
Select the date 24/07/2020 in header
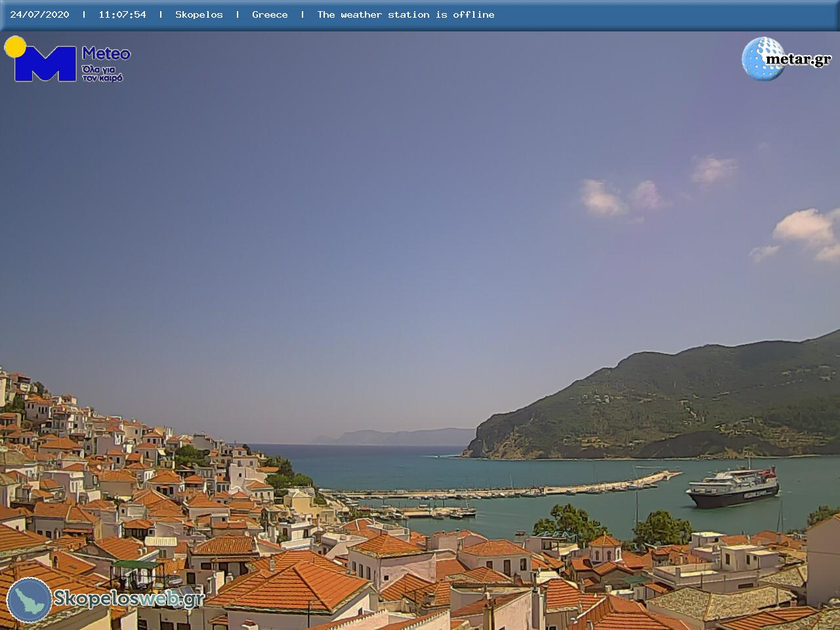[x=39, y=14]
